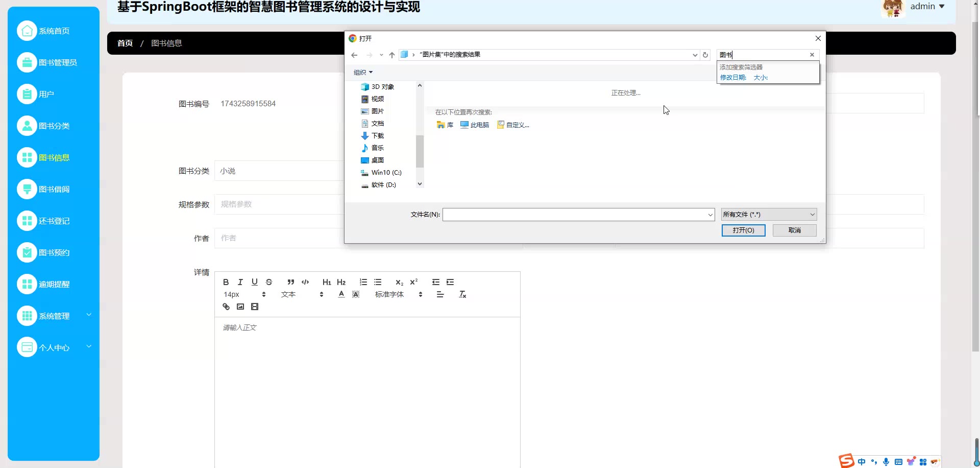Switch Sogou Chinese/English input mode

(x=862, y=462)
